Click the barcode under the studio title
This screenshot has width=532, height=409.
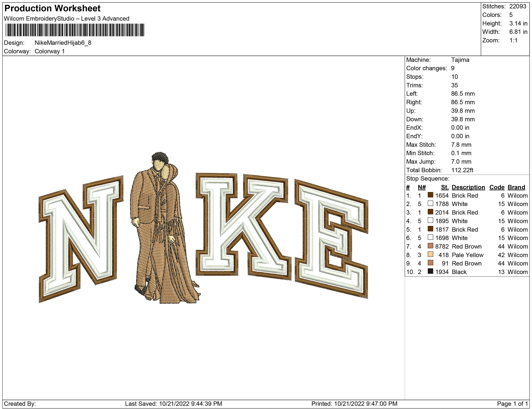click(x=75, y=30)
